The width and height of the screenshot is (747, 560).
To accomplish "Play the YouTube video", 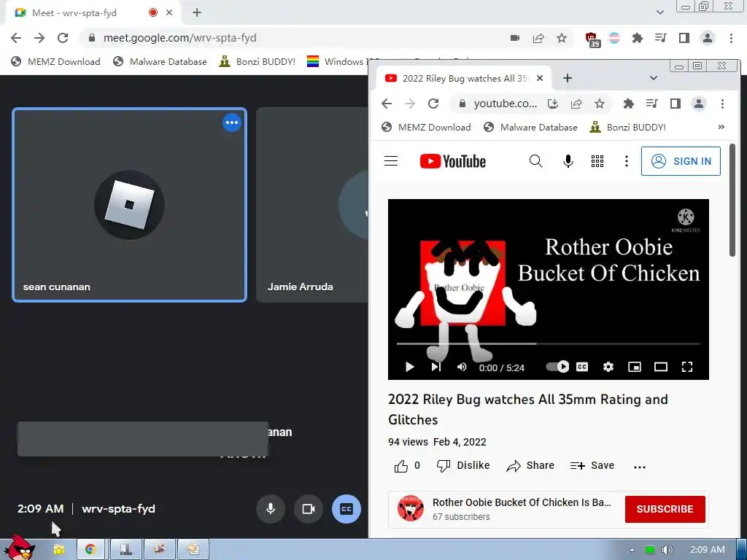I will point(409,367).
